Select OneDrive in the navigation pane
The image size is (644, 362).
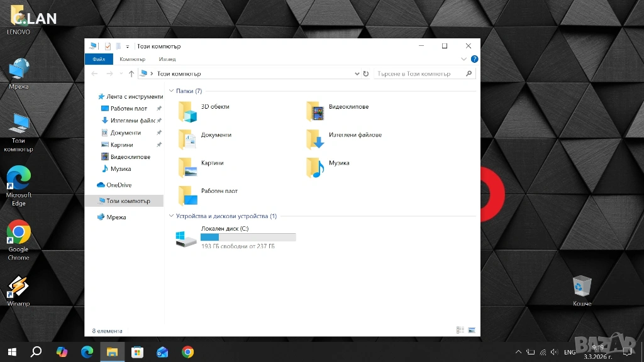119,185
